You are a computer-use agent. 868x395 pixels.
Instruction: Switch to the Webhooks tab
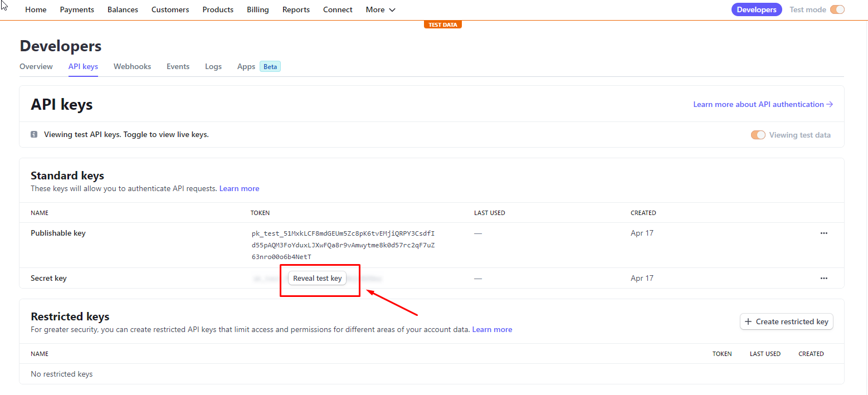pyautogui.click(x=132, y=67)
